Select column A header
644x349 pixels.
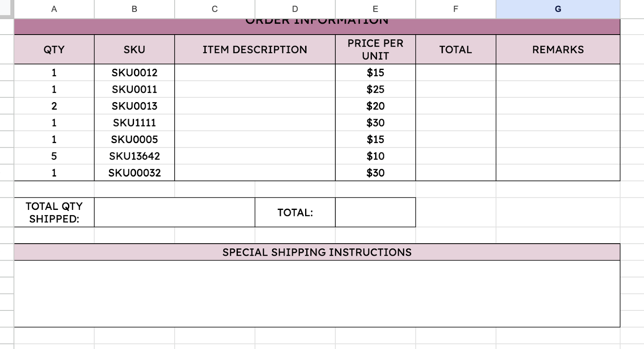click(x=54, y=9)
